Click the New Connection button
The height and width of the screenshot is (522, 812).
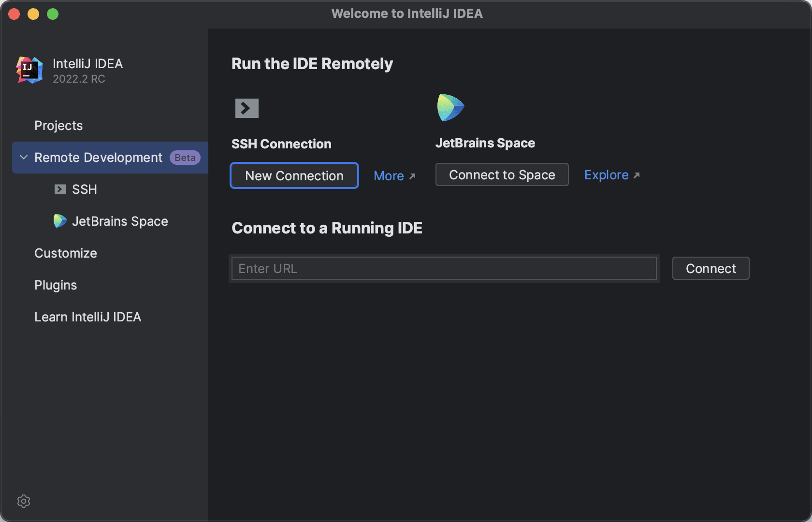click(x=294, y=175)
